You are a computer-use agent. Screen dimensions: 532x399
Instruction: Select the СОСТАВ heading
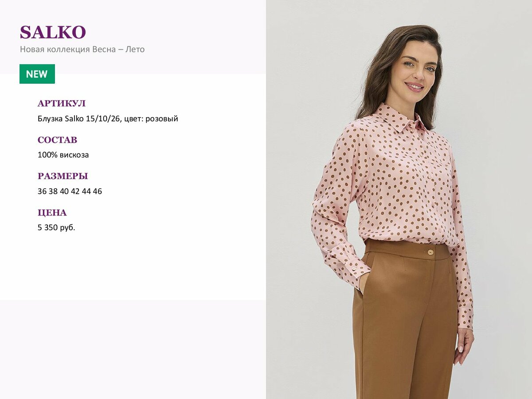pyautogui.click(x=57, y=140)
